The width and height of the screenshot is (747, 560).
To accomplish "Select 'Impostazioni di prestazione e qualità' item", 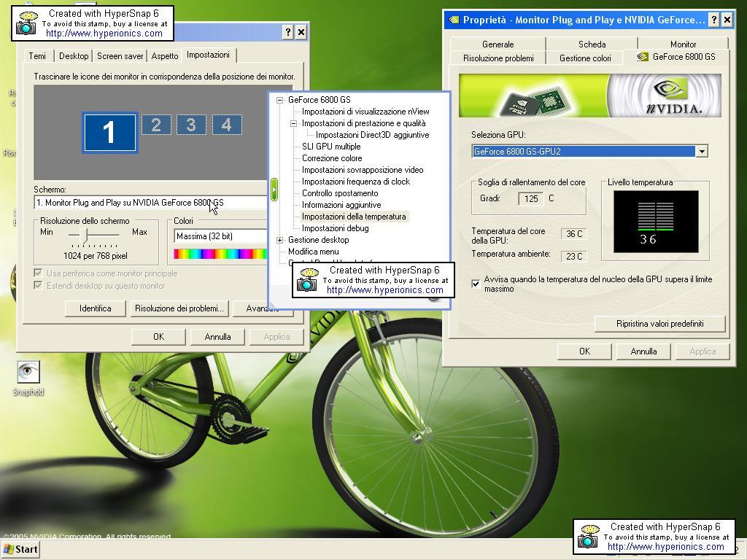I will tap(363, 123).
